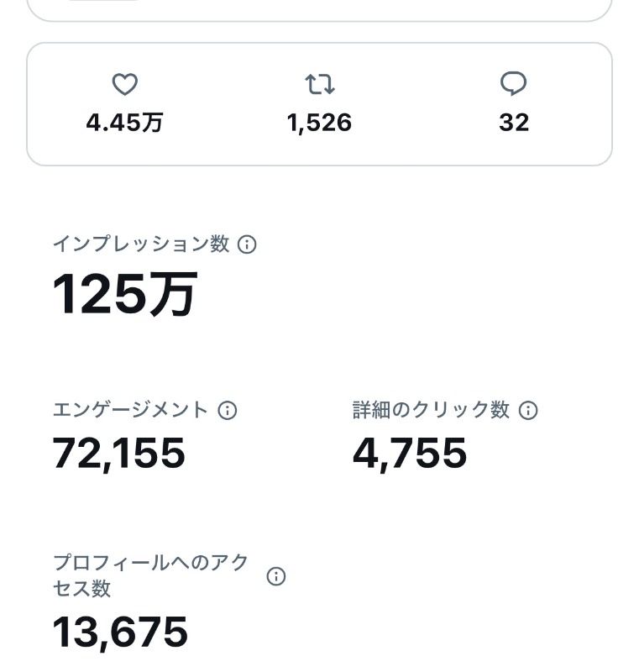Click the 72,155 engagement value
The height and width of the screenshot is (672, 639).
tap(118, 454)
